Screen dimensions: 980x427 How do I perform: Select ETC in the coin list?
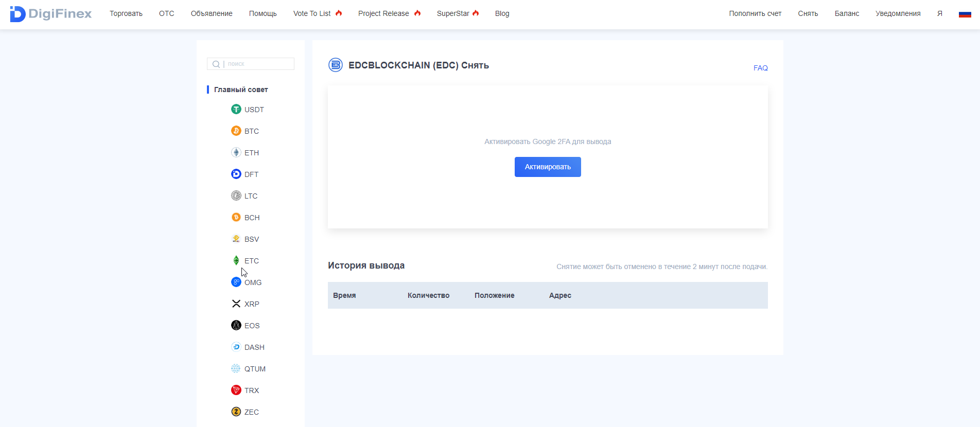(252, 261)
